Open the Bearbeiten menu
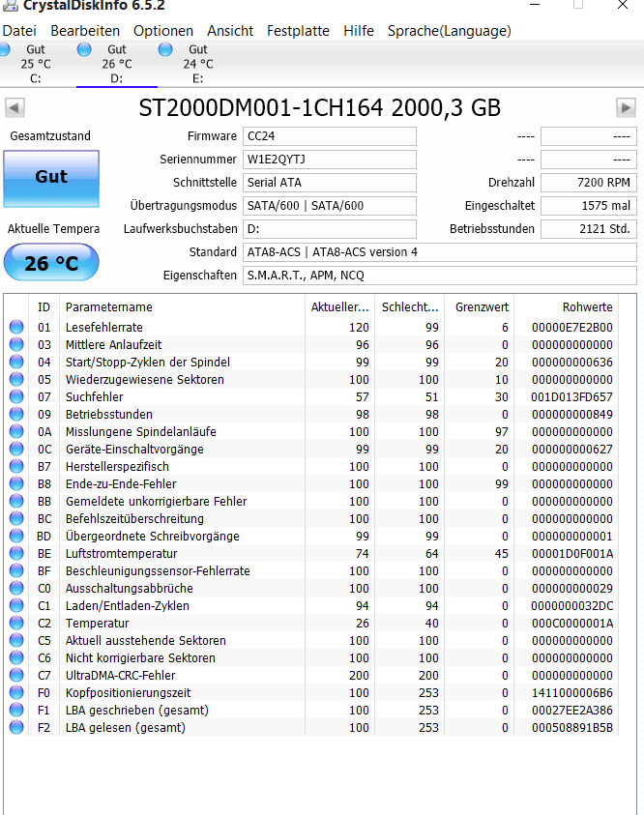Screen dimensions: 644x815 coord(85,31)
